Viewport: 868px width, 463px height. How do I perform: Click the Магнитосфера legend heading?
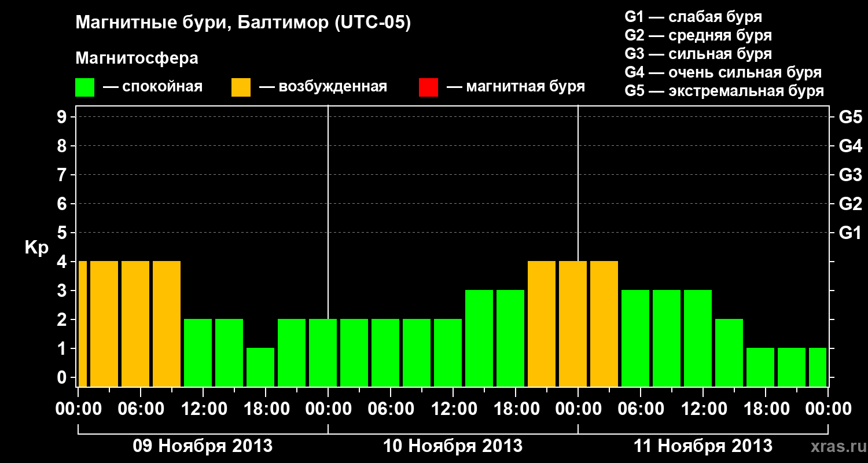click(137, 58)
